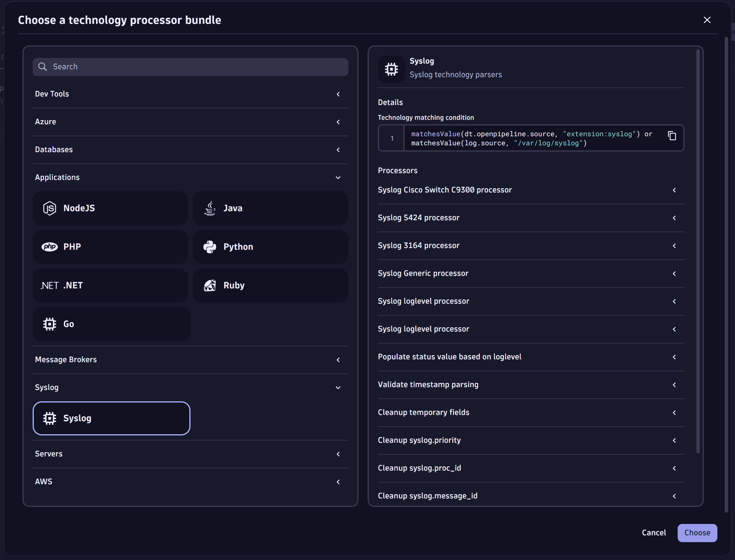
Task: Select the Java technology bundle
Action: (x=270, y=208)
